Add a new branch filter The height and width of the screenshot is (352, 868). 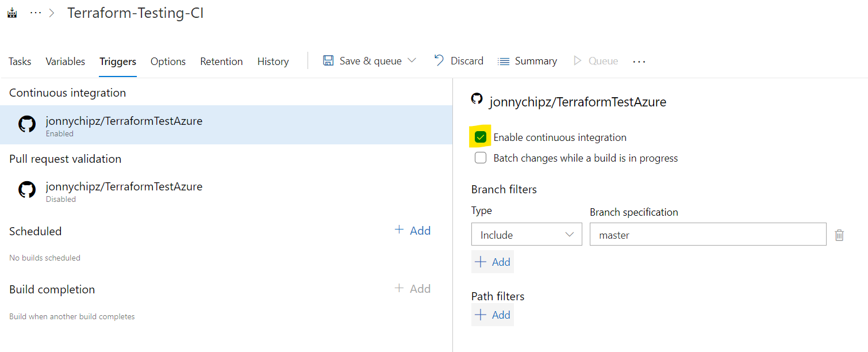pos(493,262)
